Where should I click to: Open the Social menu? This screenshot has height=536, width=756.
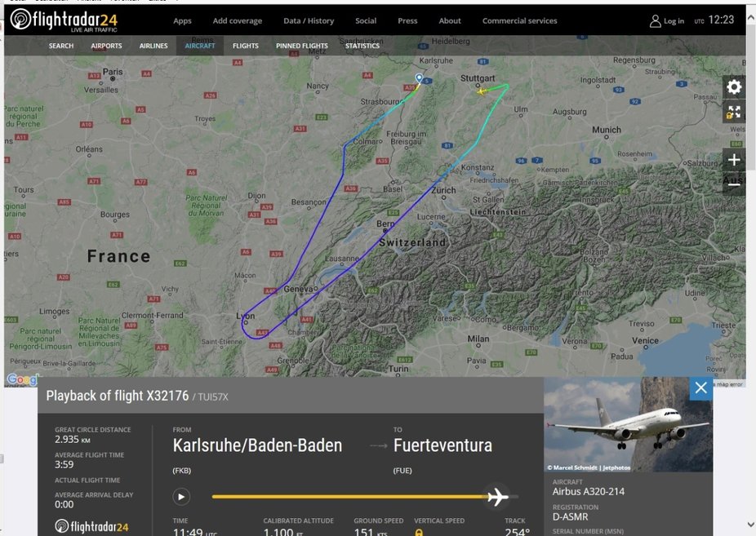point(366,20)
